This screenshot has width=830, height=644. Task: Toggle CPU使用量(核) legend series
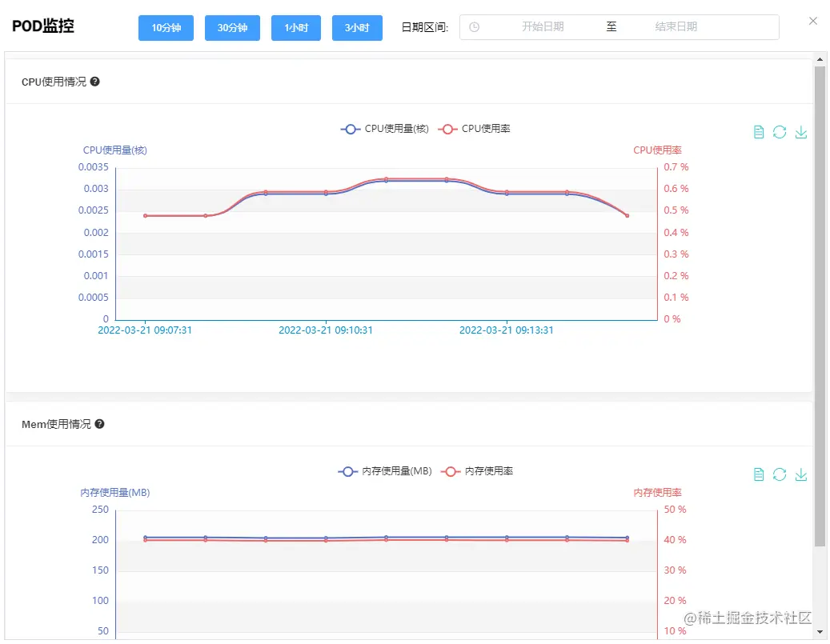tap(385, 129)
